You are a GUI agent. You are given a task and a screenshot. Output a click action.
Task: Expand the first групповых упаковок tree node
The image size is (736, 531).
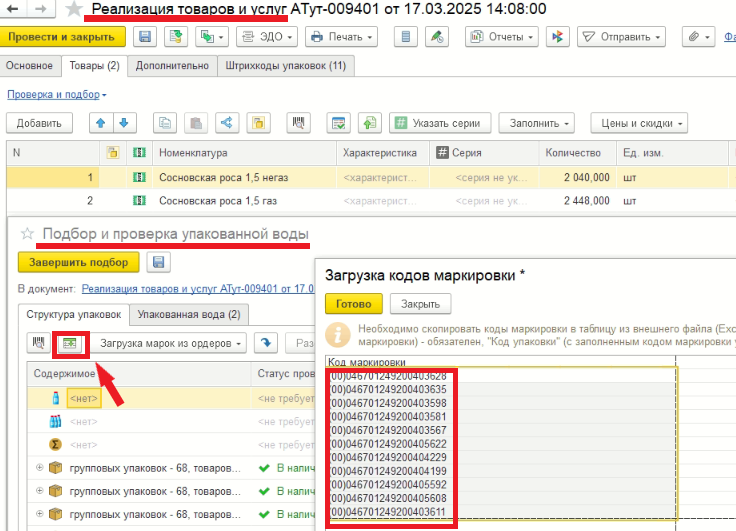(x=40, y=467)
